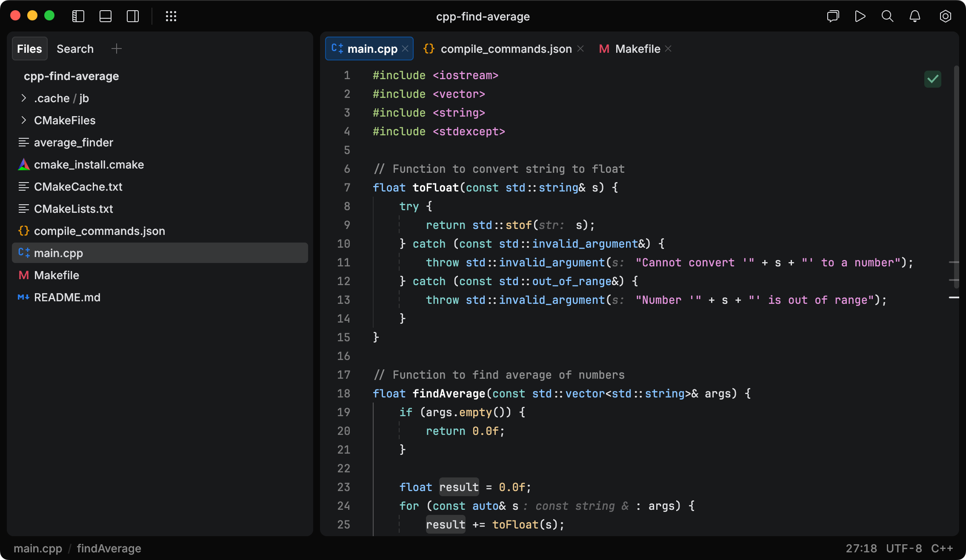Toggle the right sidebar panel icon
The image size is (966, 560).
coord(133,16)
